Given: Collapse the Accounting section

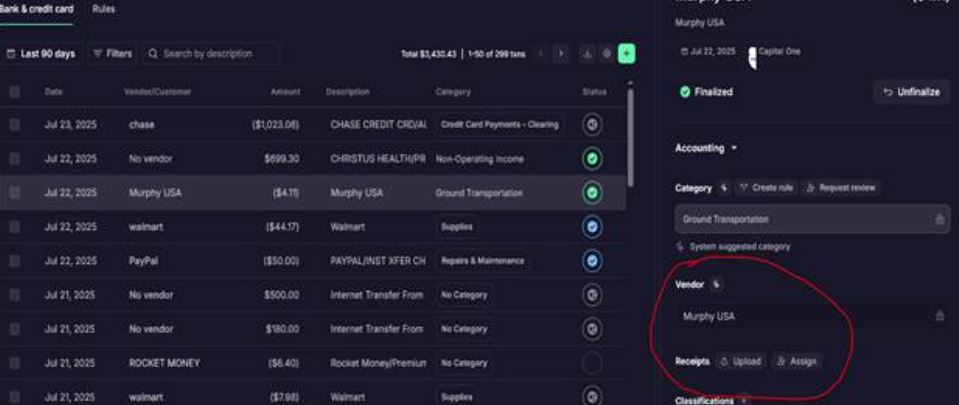Looking at the screenshot, I should click(x=706, y=148).
